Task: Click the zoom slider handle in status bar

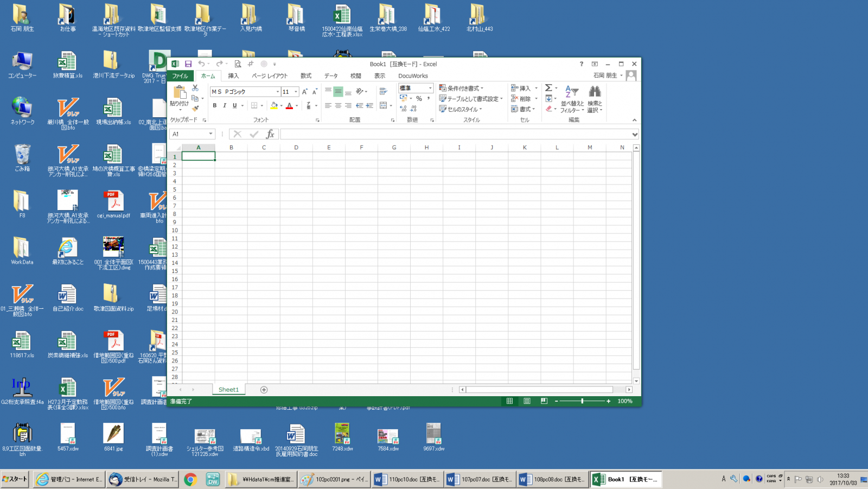Action: click(582, 401)
